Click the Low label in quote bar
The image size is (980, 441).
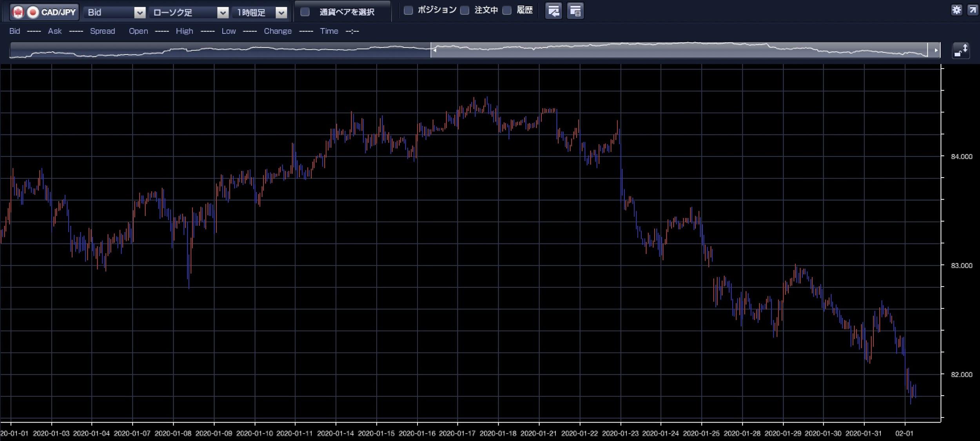pyautogui.click(x=229, y=31)
